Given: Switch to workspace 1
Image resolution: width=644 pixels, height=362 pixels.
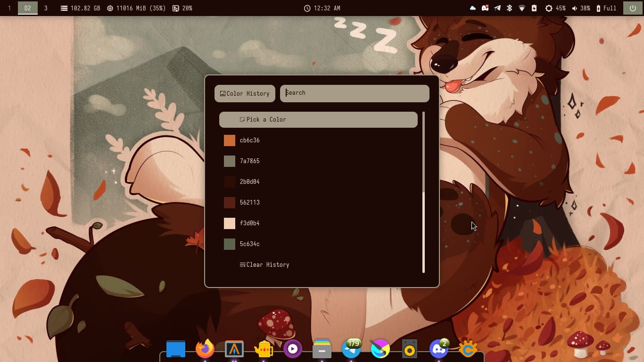Looking at the screenshot, I should point(9,8).
